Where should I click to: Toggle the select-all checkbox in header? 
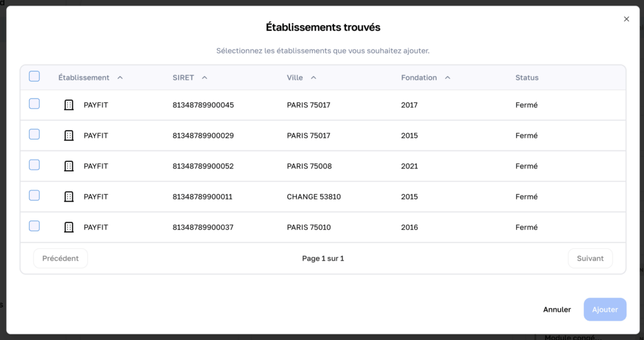click(x=35, y=77)
